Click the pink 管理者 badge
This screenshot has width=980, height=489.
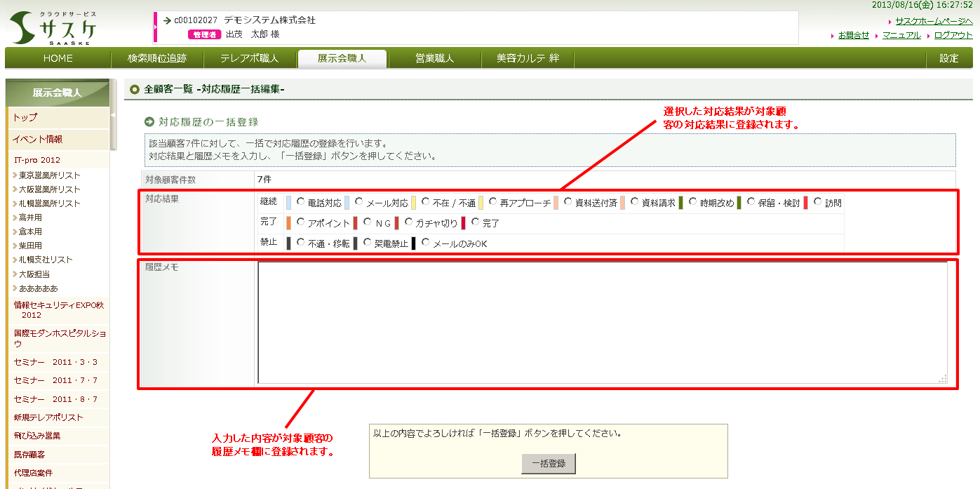click(204, 34)
